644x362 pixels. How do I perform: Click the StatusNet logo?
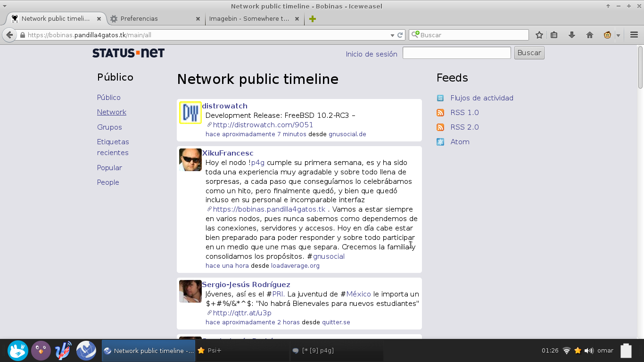(x=128, y=53)
